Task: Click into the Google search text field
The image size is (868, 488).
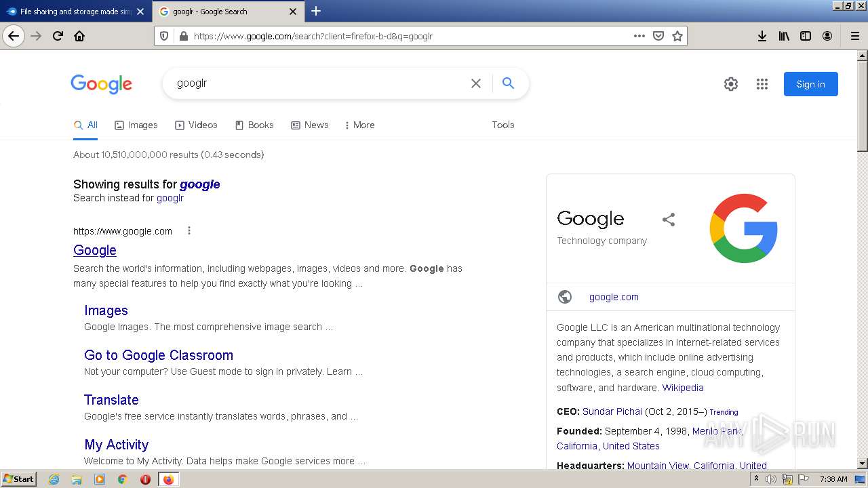Action: pyautogui.click(x=319, y=83)
